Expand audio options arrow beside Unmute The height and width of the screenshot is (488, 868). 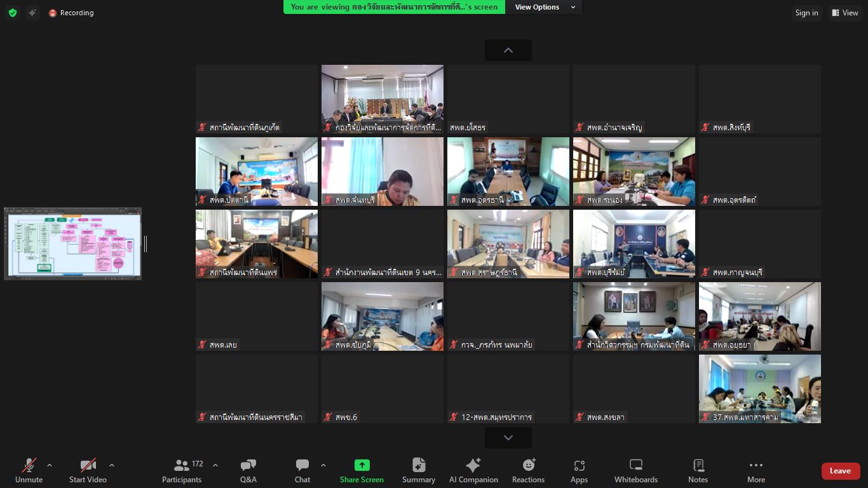tap(50, 465)
